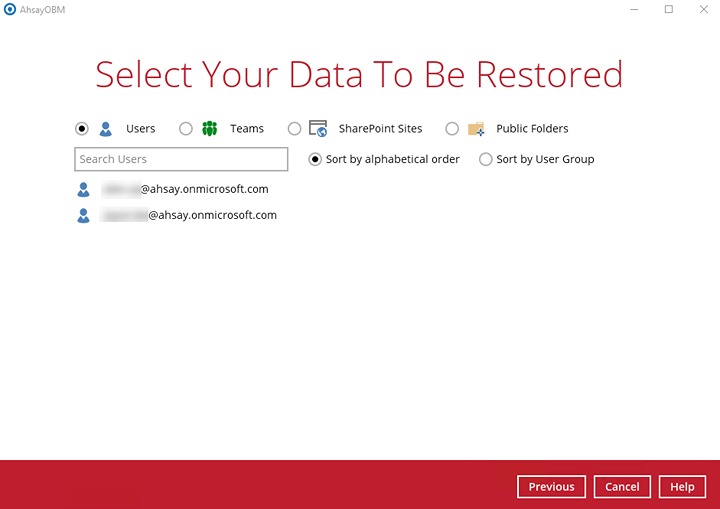Click the Public Folders folder icon
This screenshot has height=509, width=720.
pos(476,129)
